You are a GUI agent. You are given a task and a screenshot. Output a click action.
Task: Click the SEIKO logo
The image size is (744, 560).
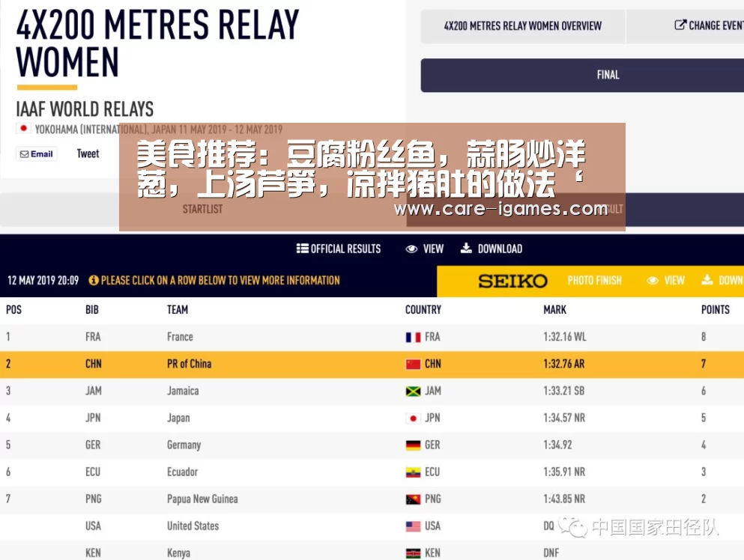click(513, 281)
